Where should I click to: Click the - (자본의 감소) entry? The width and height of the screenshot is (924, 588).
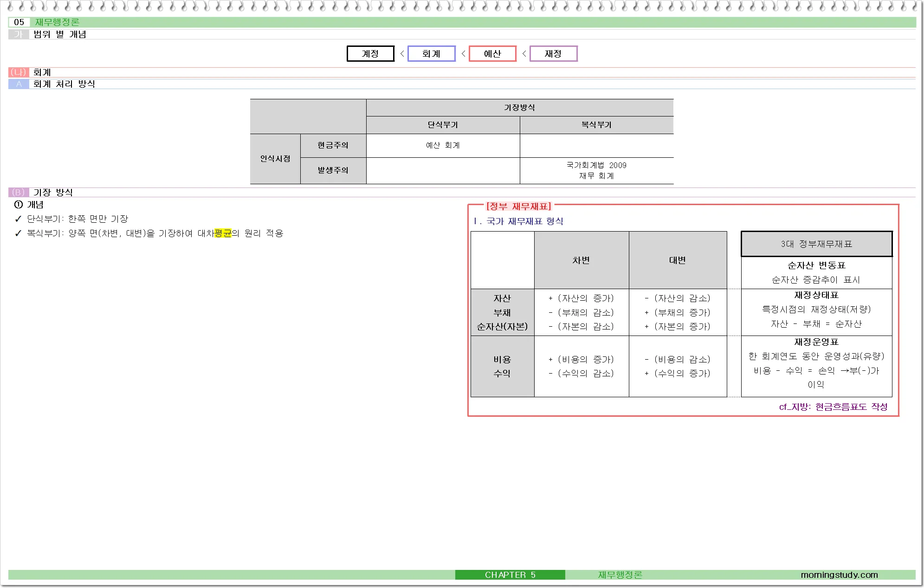pyautogui.click(x=581, y=326)
